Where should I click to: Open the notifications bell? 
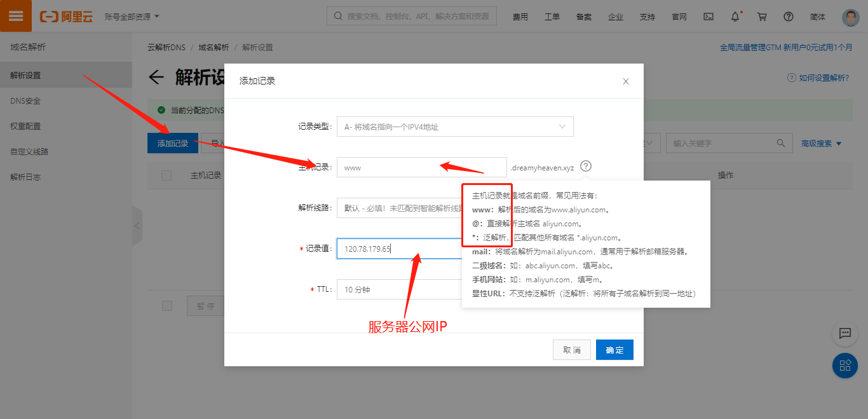tap(735, 17)
